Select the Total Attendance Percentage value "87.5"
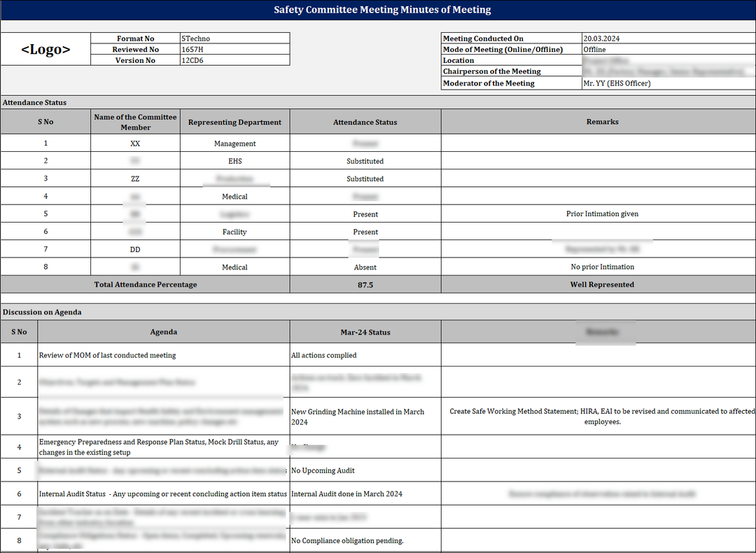Screen dimensions: 756x553 pos(365,284)
